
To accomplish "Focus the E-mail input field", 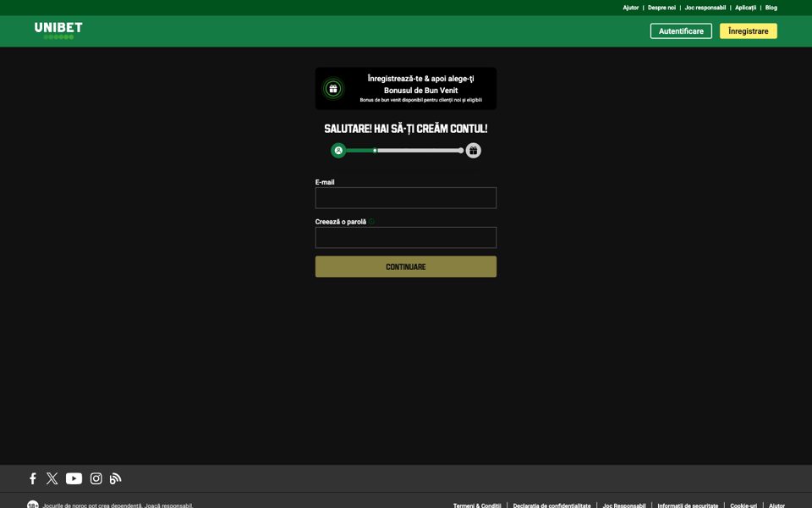I will 406,198.
